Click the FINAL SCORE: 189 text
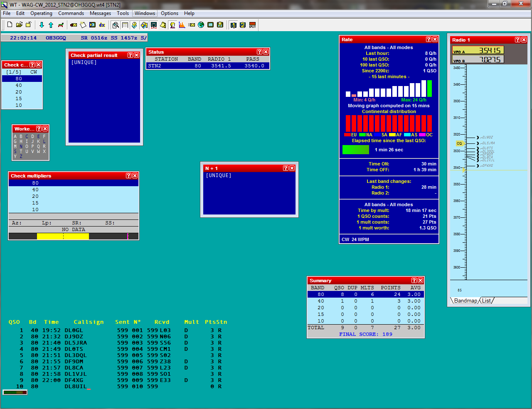Viewport: 532px width, 409px height. click(x=366, y=334)
